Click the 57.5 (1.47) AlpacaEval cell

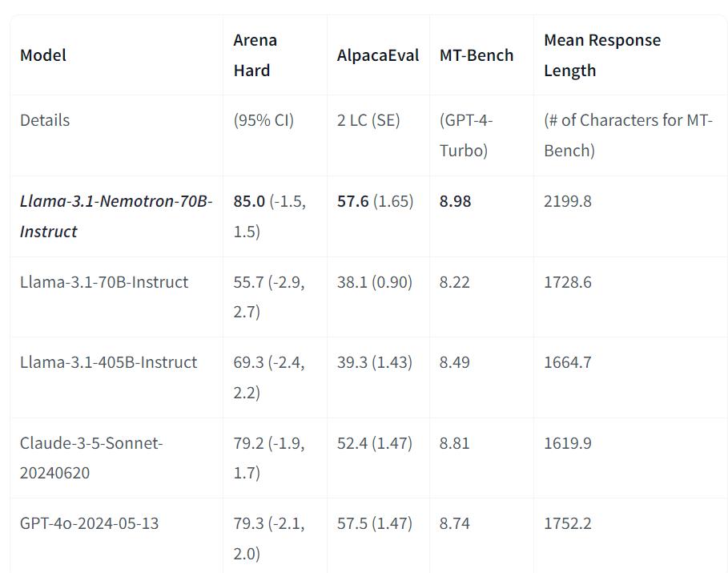point(374,523)
